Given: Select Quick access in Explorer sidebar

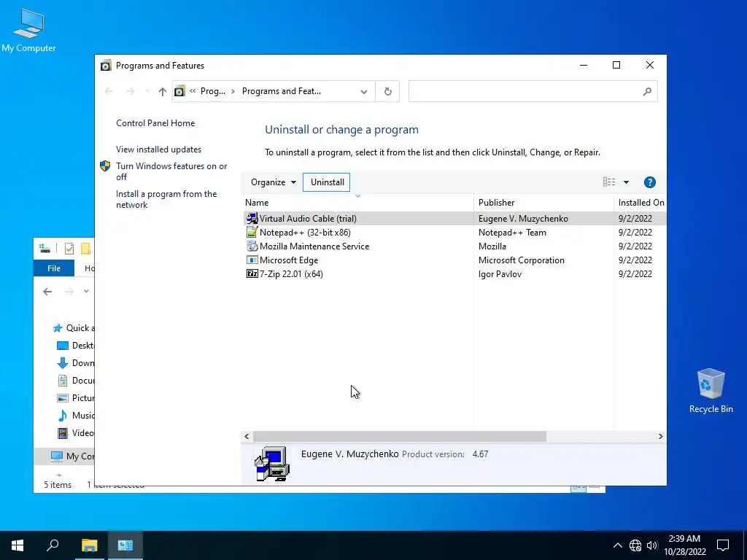Looking at the screenshot, I should (74, 328).
